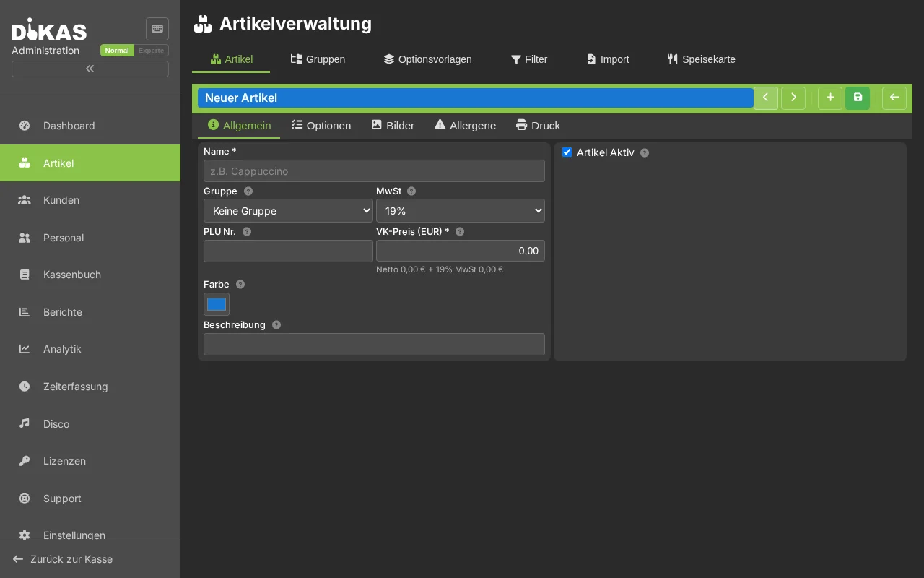Open Personal in sidebar
The height and width of the screenshot is (578, 924).
click(90, 238)
